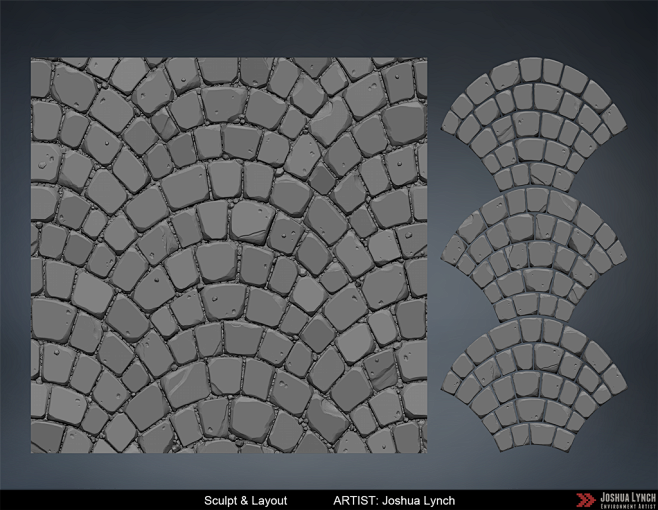Select the middle fan-shaped cobblestone piece
658x510 pixels.
tap(534, 255)
